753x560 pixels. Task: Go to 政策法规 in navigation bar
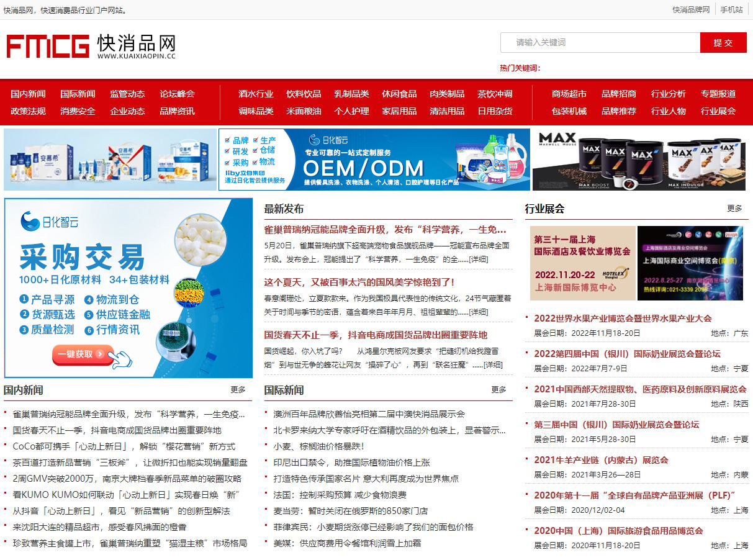pos(28,111)
